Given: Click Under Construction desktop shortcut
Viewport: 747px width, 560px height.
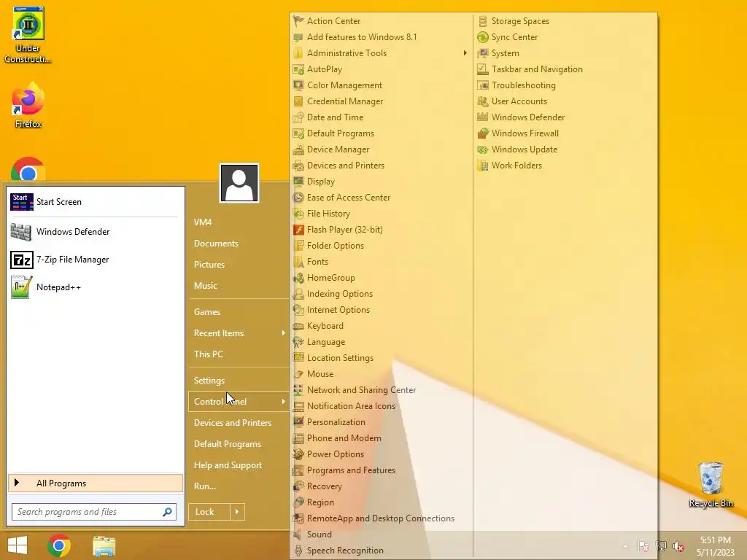Looking at the screenshot, I should pyautogui.click(x=28, y=35).
